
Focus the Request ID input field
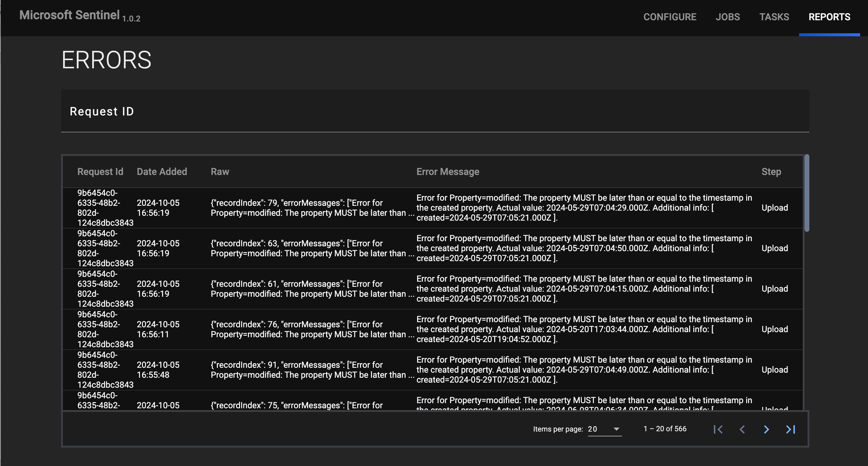pos(435,112)
